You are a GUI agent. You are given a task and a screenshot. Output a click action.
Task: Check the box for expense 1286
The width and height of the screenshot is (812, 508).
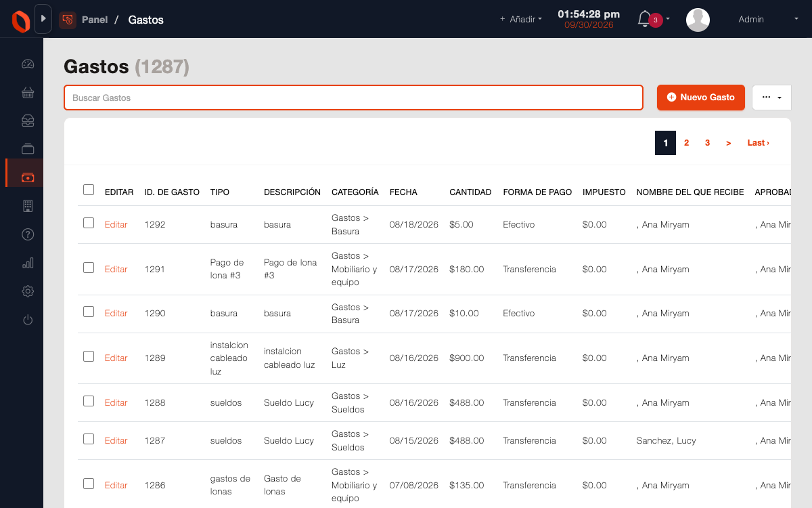coord(89,484)
